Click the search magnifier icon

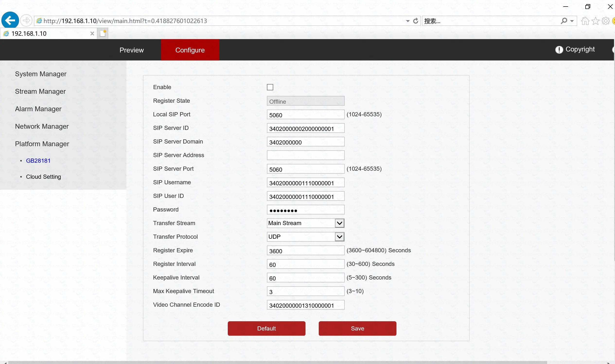(x=564, y=21)
